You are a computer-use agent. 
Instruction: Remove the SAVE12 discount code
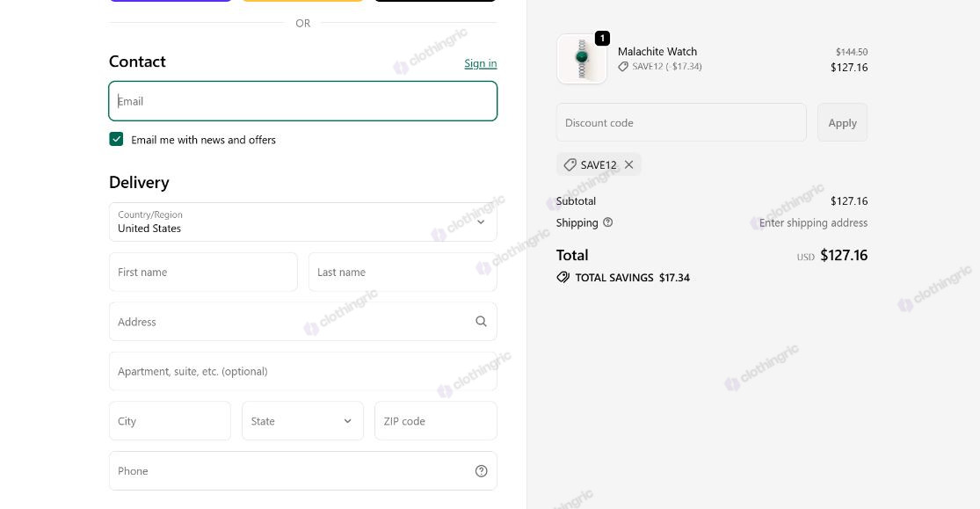628,164
